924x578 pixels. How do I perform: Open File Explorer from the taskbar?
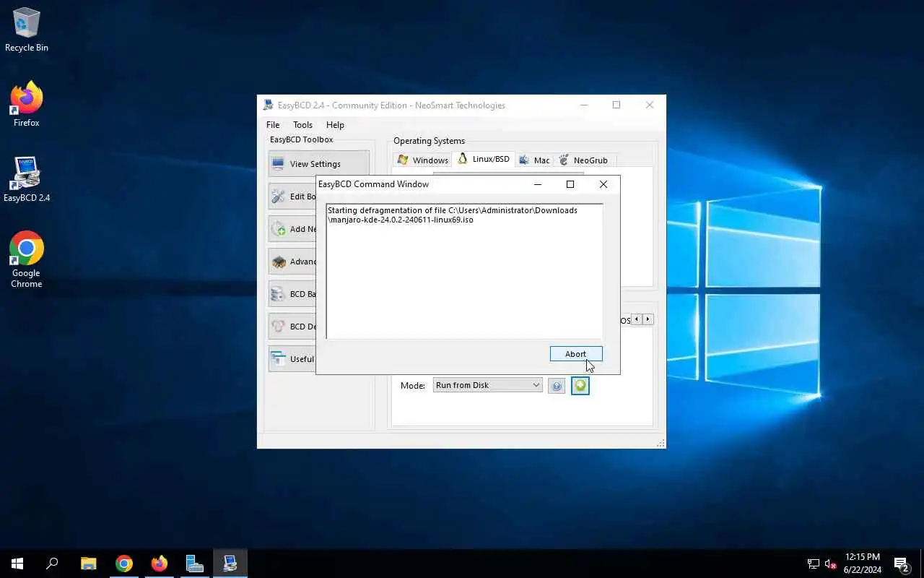(88, 564)
